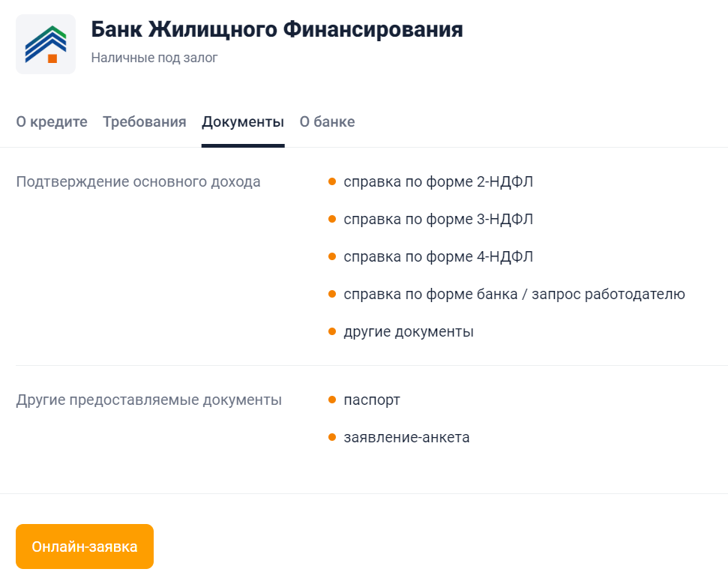Screen dimensions: 728x581
Task: Open the «О кредите» tab
Action: pos(52,122)
